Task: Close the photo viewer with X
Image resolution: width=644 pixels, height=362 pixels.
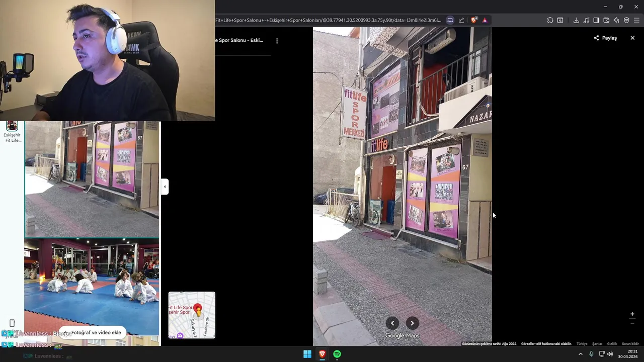Action: click(632, 38)
